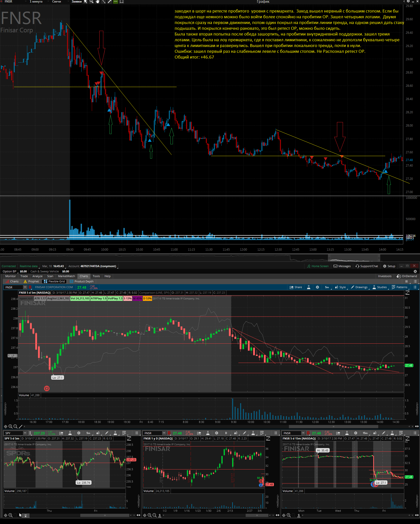Click the crosshair pan icon below main chart
The width and height of the screenshot is (420, 524).
[6, 426]
